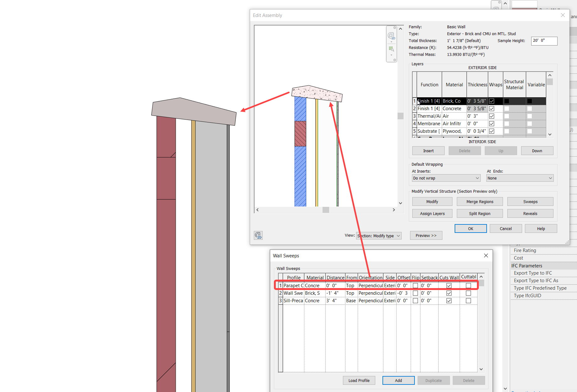Open the Zoom tool in the preview navigation bar
This screenshot has width=577, height=392.
coord(392,49)
